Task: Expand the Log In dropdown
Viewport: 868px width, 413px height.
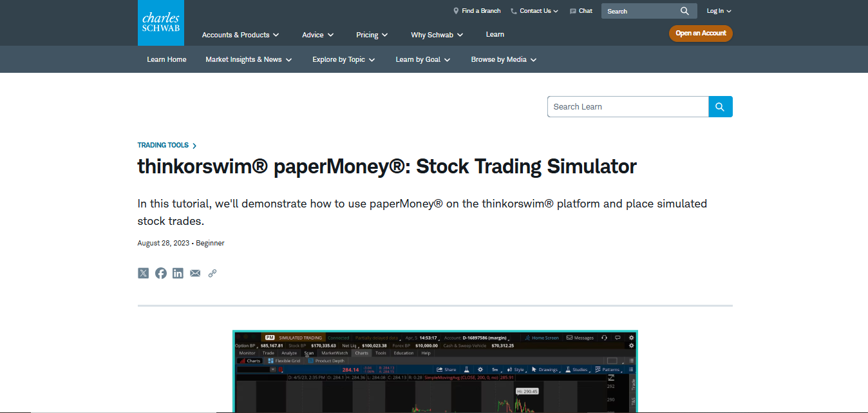Action: coord(719,11)
